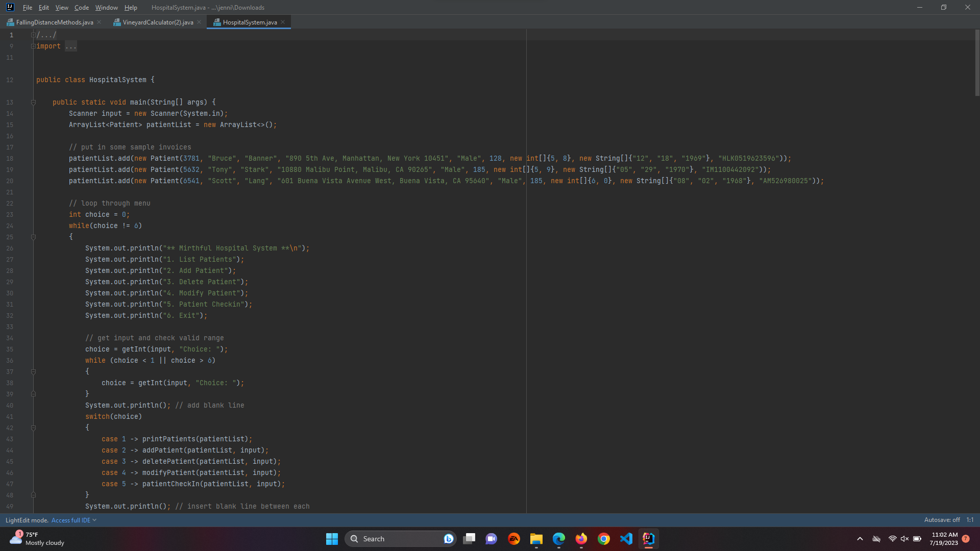Viewport: 980px width, 551px height.
Task: Click the Windows Start button
Action: [332, 539]
